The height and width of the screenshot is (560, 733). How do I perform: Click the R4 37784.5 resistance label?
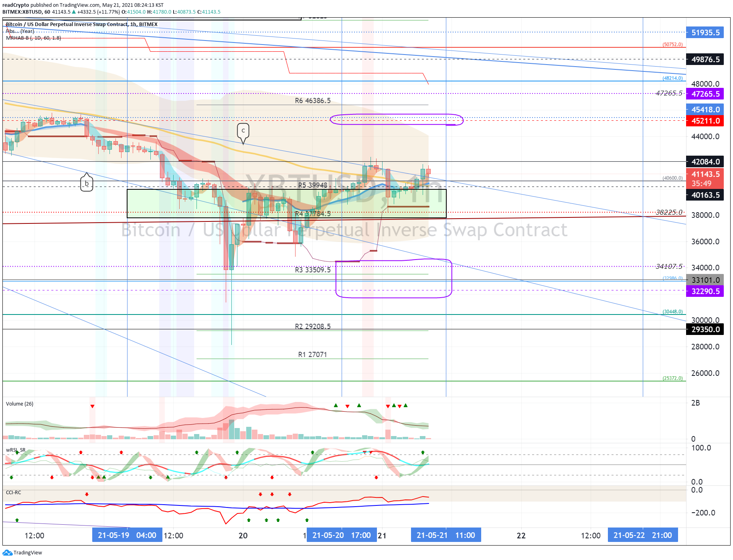point(313,214)
